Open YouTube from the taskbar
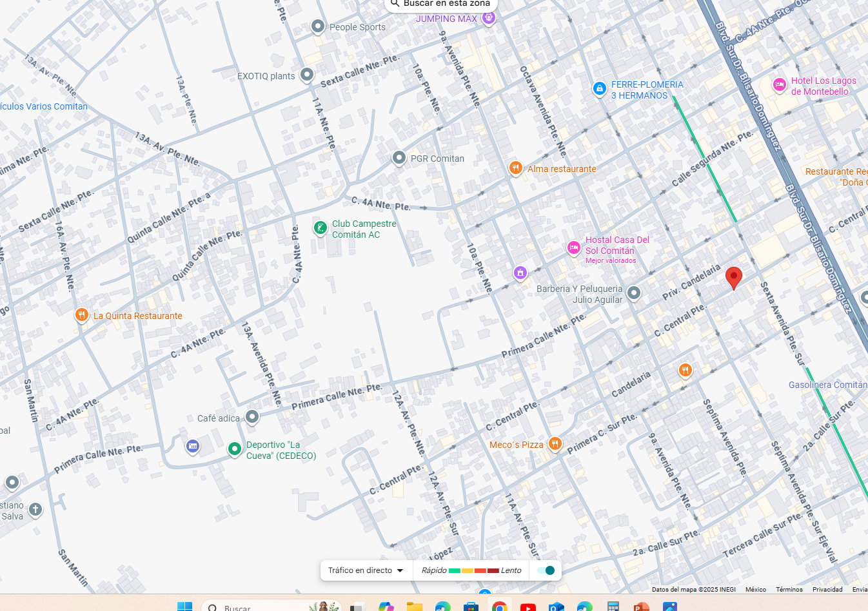The height and width of the screenshot is (611, 868). tap(528, 606)
